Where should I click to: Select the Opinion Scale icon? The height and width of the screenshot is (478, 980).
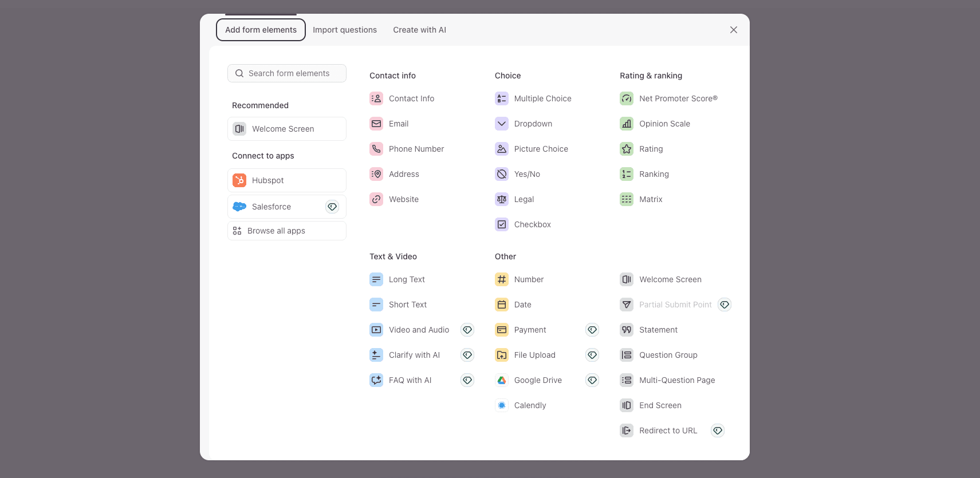pyautogui.click(x=627, y=124)
